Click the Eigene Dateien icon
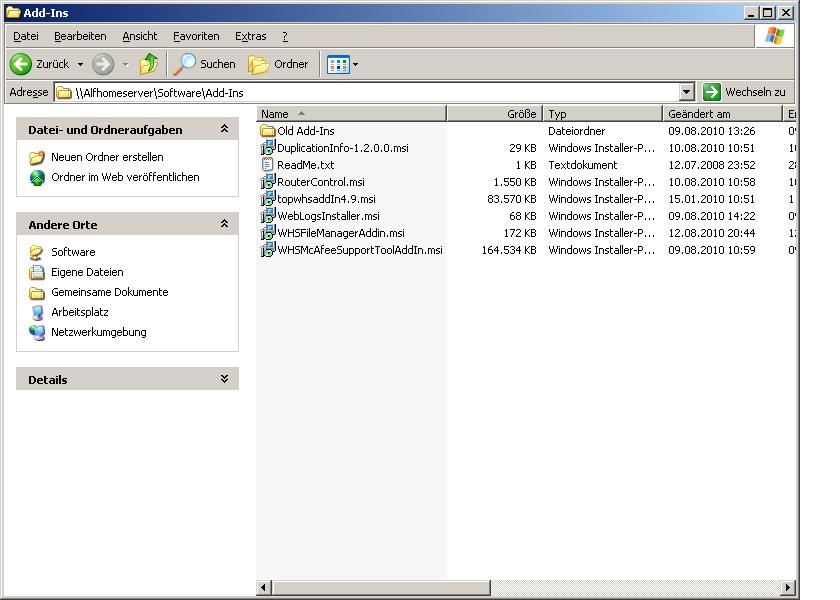This screenshot has width=840, height=600. (37, 272)
